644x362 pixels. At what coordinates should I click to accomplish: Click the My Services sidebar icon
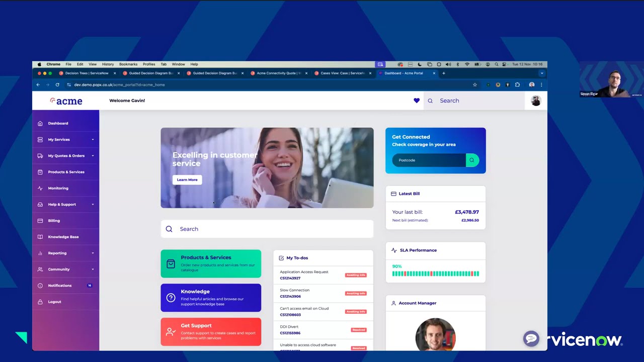[40, 139]
